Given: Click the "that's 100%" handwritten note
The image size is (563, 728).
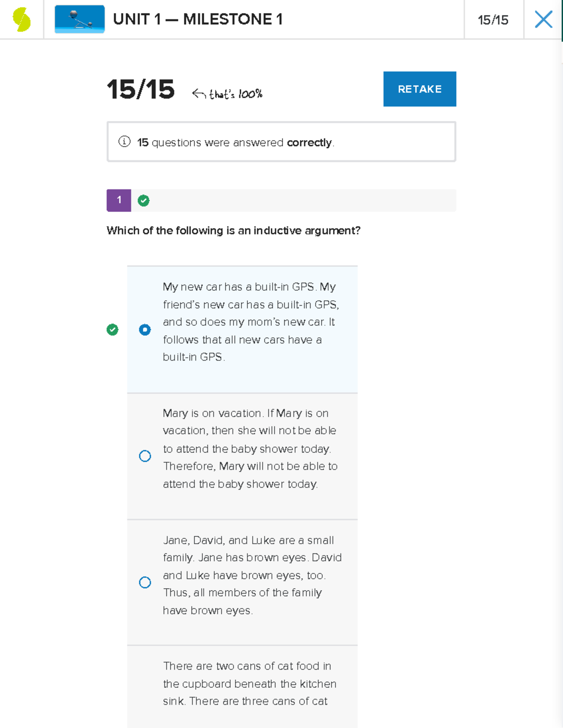Looking at the screenshot, I should (x=228, y=94).
